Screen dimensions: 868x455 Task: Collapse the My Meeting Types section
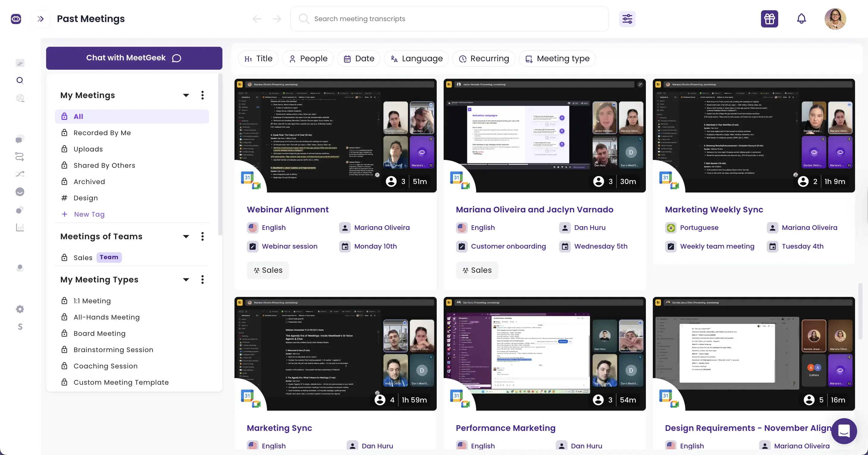pos(186,280)
